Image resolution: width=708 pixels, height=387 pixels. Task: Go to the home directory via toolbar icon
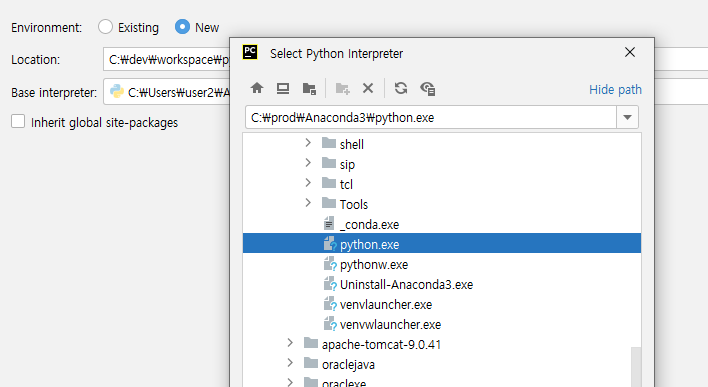tap(257, 88)
